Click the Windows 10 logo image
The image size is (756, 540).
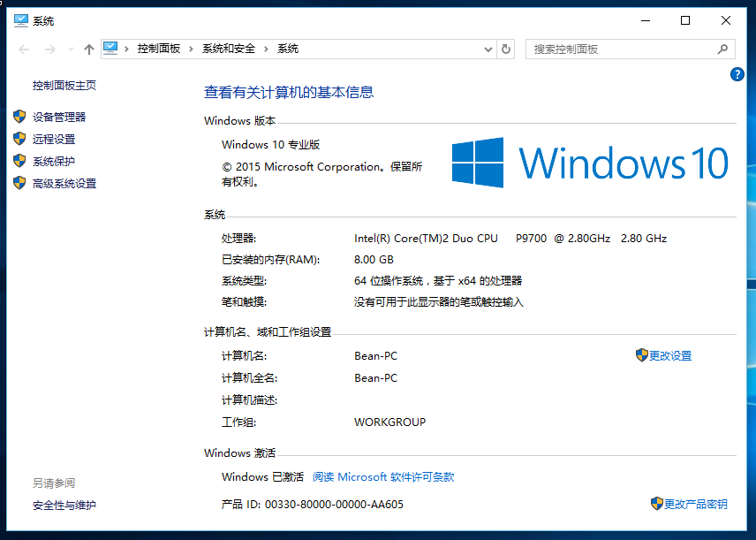[x=590, y=163]
